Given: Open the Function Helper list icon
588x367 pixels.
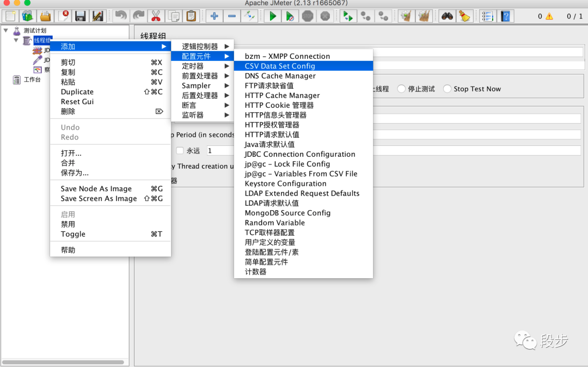Looking at the screenshot, I should click(x=487, y=16).
